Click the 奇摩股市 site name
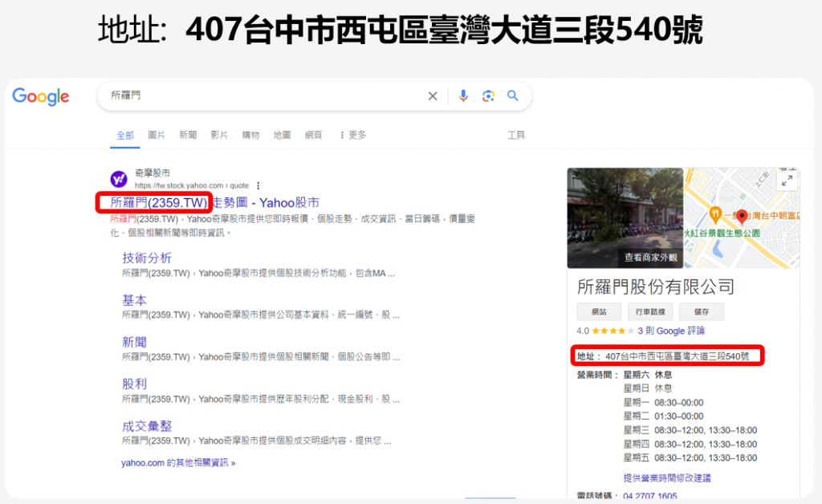Image resolution: width=822 pixels, height=504 pixels. pyautogui.click(x=153, y=173)
